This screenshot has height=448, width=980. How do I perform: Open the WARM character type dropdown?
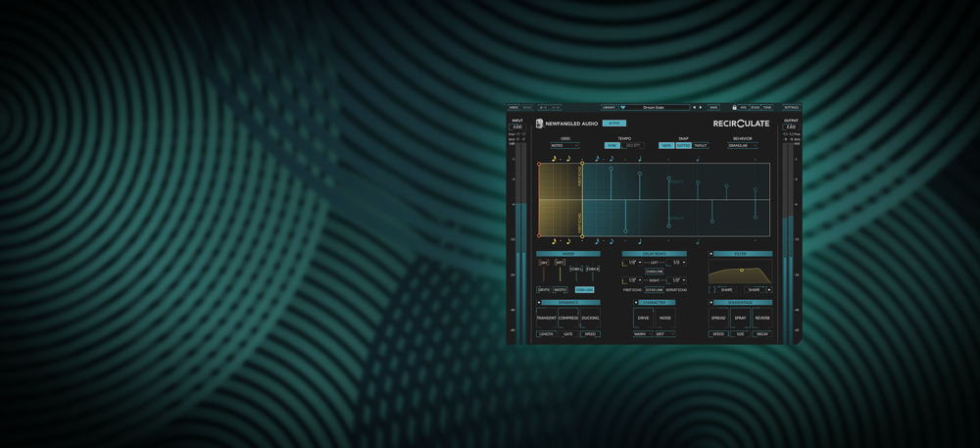point(642,334)
